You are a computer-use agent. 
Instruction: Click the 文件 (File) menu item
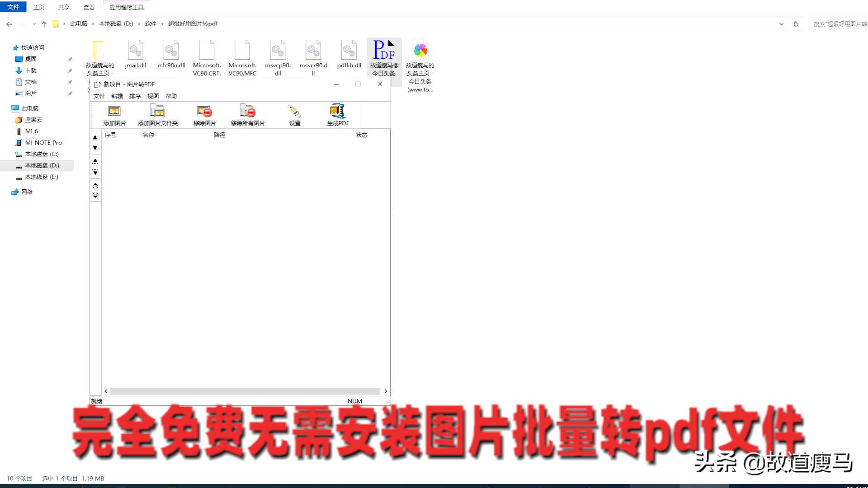point(99,96)
